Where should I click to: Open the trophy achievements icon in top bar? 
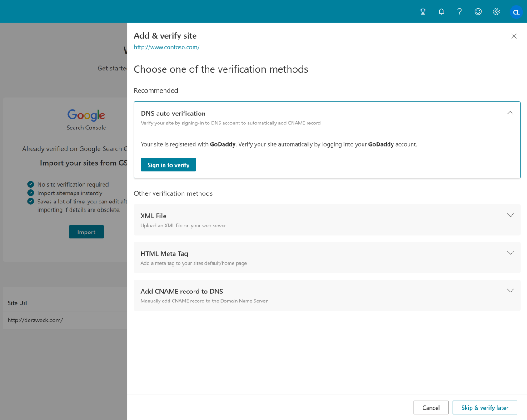click(423, 11)
